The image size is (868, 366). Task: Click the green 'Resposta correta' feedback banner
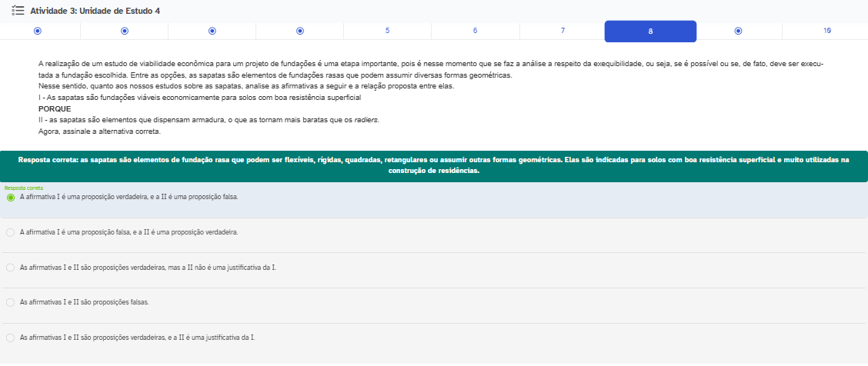[434, 165]
